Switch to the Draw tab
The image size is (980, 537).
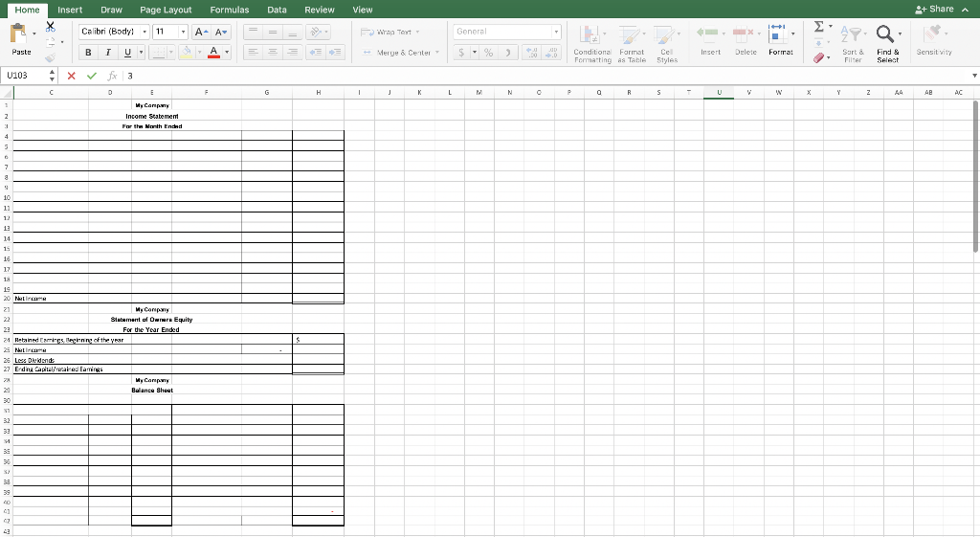[x=111, y=10]
